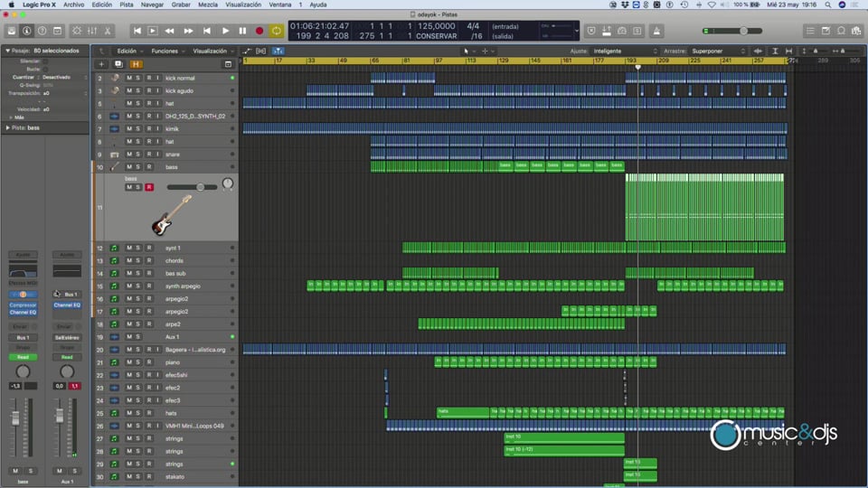The image size is (868, 488).
Task: Solo the chords track
Action: (137, 260)
